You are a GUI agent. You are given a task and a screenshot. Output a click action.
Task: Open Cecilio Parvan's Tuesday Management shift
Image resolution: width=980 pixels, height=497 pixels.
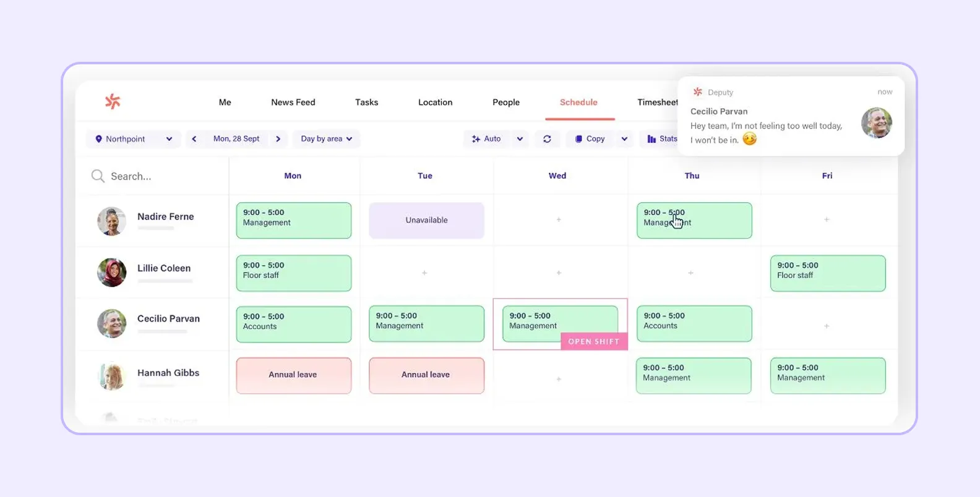click(x=427, y=324)
